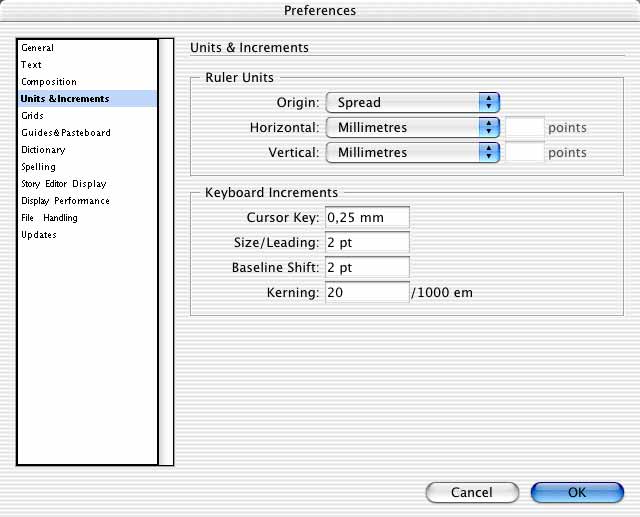Open the Origin dropdown showing Spread
This screenshot has width=640, height=517.
click(x=413, y=102)
